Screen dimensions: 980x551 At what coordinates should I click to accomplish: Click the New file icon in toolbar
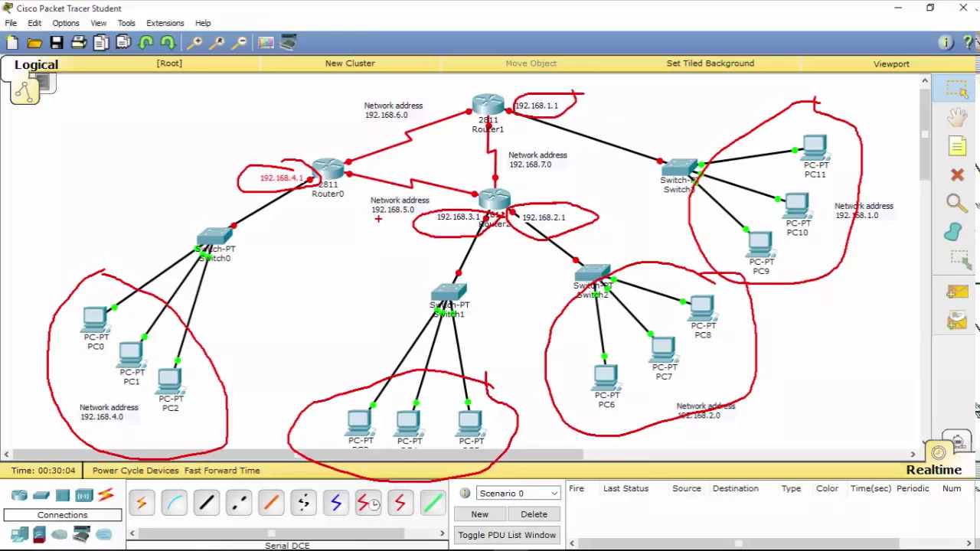coord(12,43)
